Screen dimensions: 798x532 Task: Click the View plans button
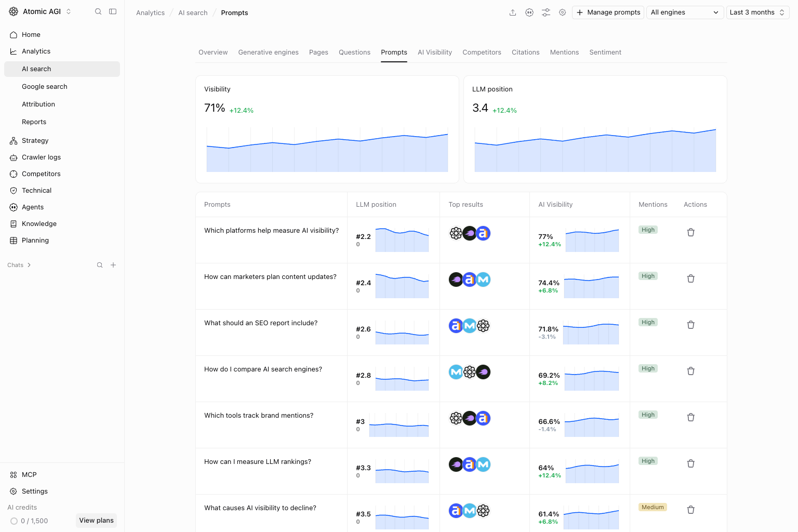(x=96, y=521)
